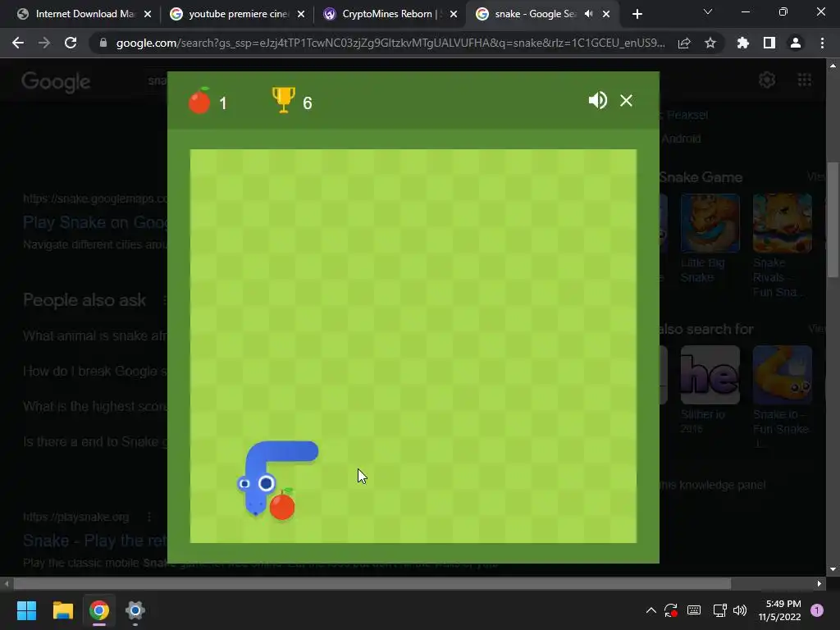840x630 pixels.
Task: Click the red apple on board
Action: coord(282,504)
